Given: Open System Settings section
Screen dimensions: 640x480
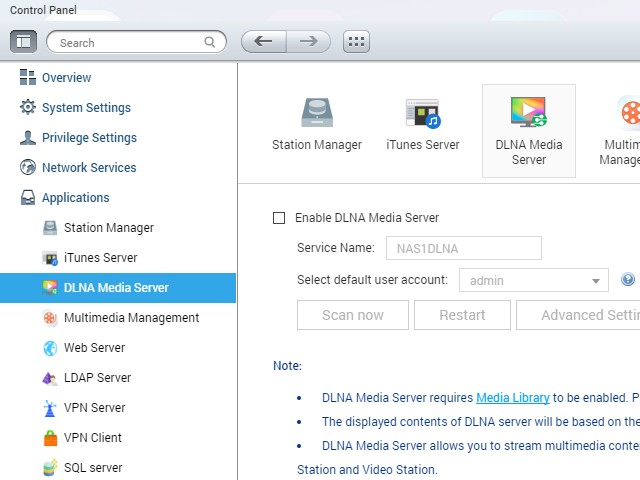Looking at the screenshot, I should (x=87, y=108).
